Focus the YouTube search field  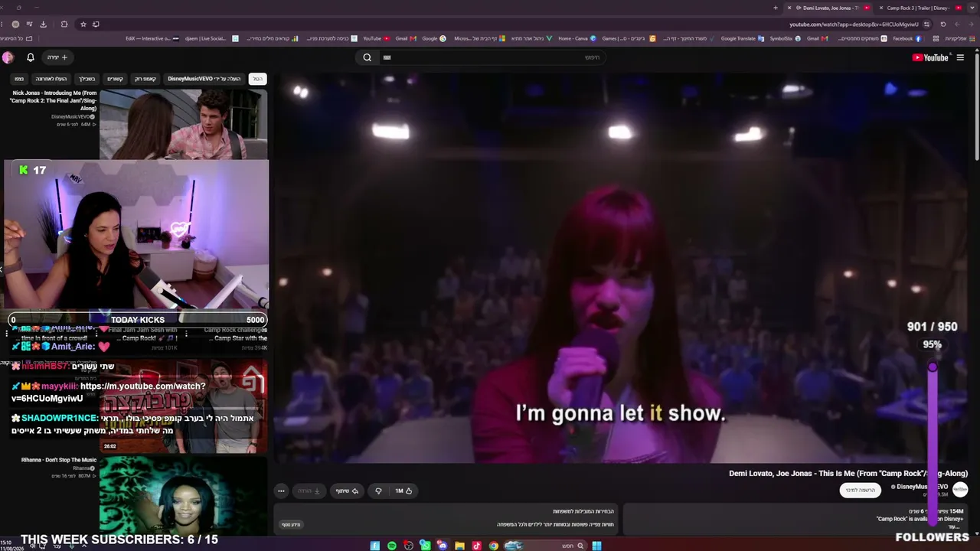coord(491,57)
